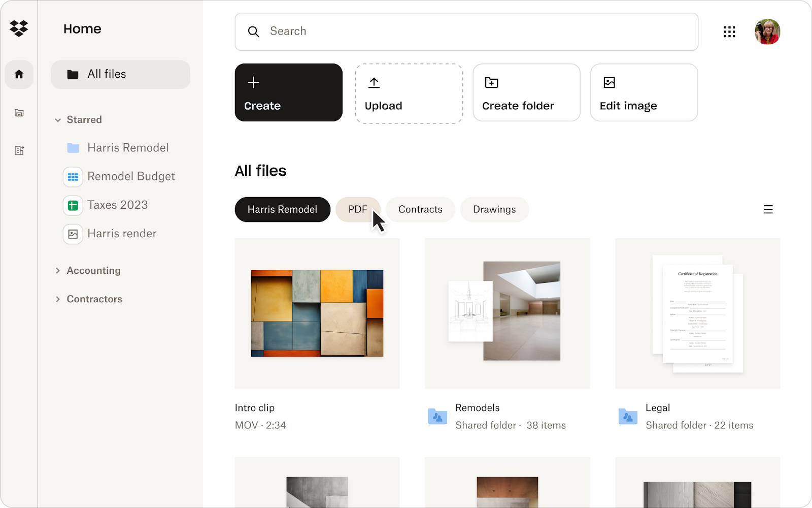Expand the Accounting section
Image resolution: width=812 pixels, height=508 pixels.
point(58,270)
